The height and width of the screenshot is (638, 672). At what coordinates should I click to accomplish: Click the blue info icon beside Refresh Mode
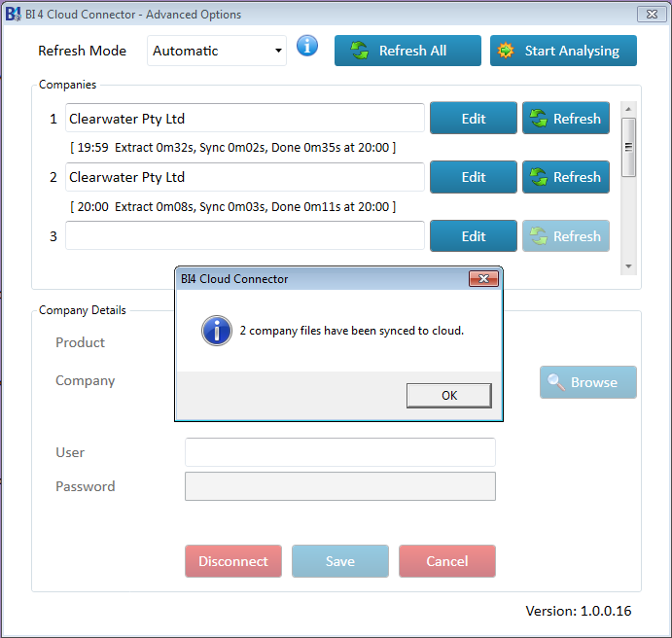coord(307,47)
